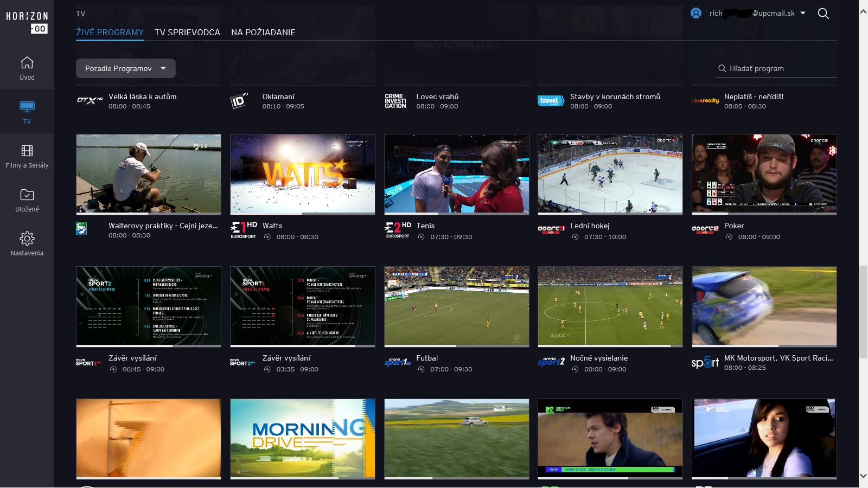
Task: Expand the account email dropdown arrow
Action: click(803, 13)
